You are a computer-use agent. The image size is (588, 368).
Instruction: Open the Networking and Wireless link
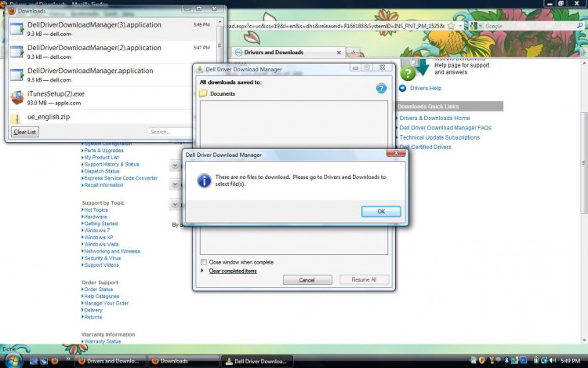pyautogui.click(x=112, y=251)
